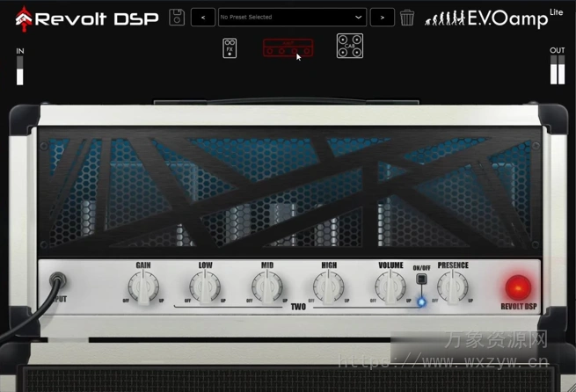Go to the previous preset arrow
Image resolution: width=576 pixels, height=392 pixels.
pyautogui.click(x=203, y=18)
